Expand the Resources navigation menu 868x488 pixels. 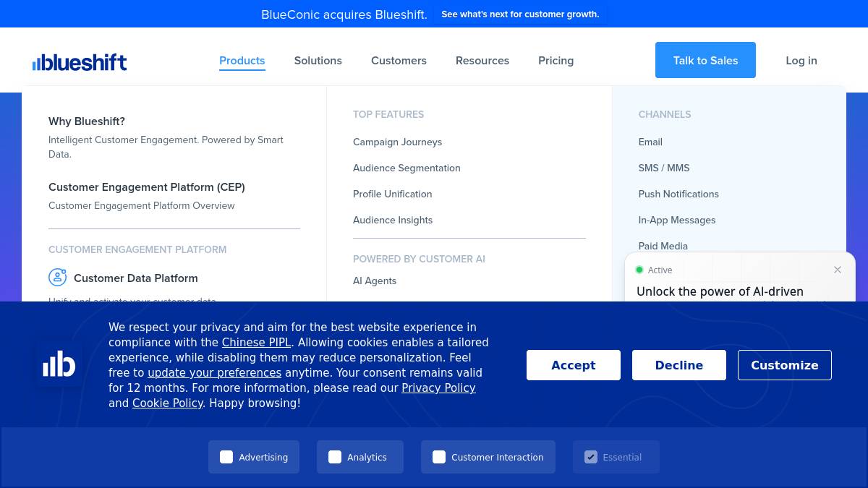click(482, 61)
